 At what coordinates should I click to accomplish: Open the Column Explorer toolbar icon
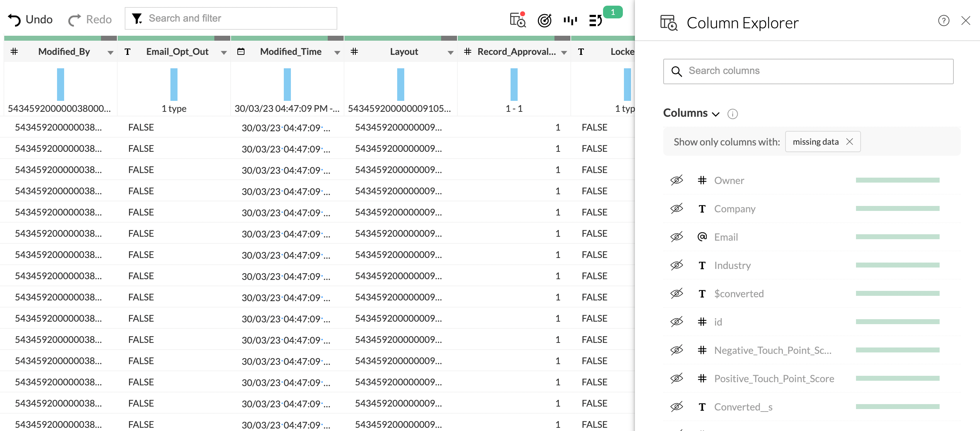tap(517, 20)
